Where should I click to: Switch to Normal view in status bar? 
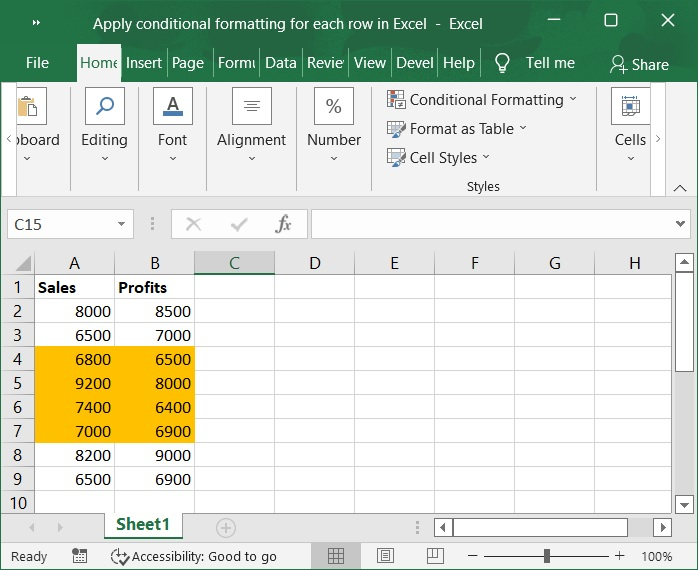(336, 556)
